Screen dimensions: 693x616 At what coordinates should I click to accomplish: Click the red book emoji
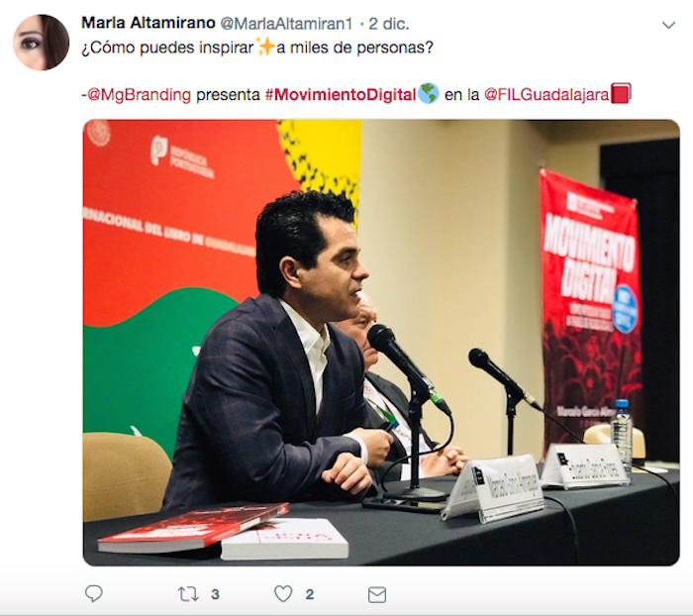click(x=621, y=94)
